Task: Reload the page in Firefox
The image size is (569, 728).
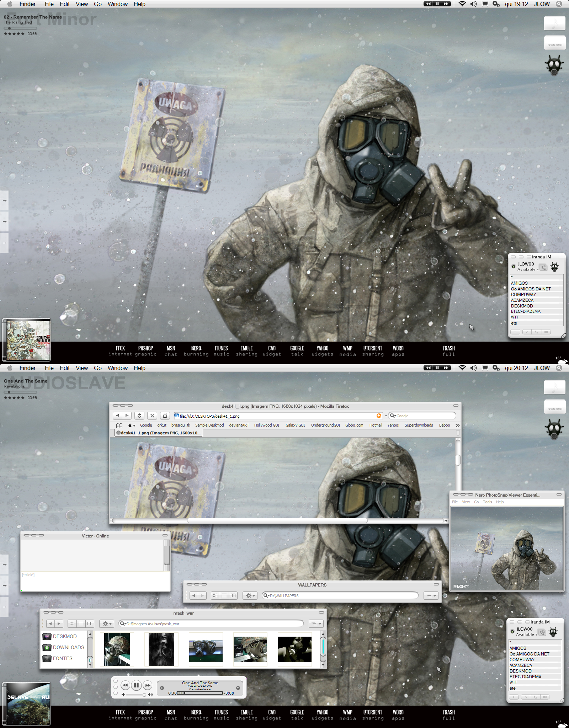Action: point(139,415)
